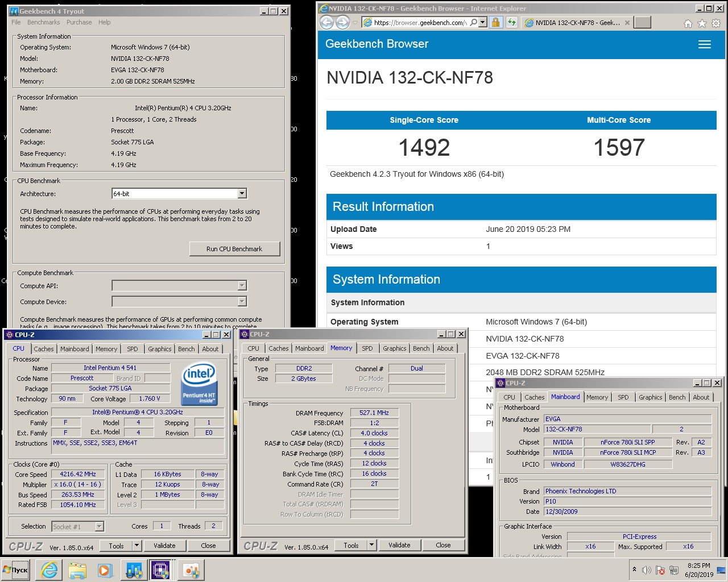The height and width of the screenshot is (582, 728).
Task: Open Mainboard tab in CPU-Z processor window
Action: click(x=75, y=349)
